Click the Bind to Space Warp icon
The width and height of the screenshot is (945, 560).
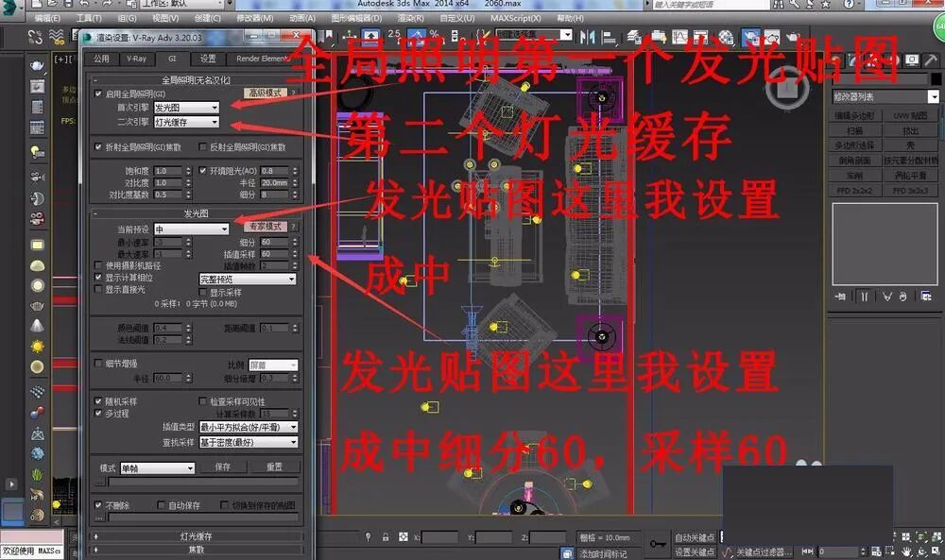(58, 38)
